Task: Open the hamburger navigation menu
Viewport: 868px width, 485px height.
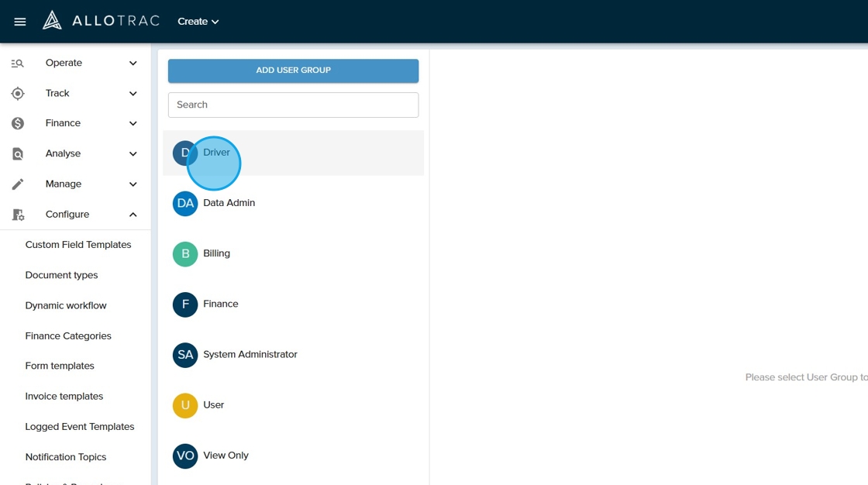Action: tap(20, 22)
